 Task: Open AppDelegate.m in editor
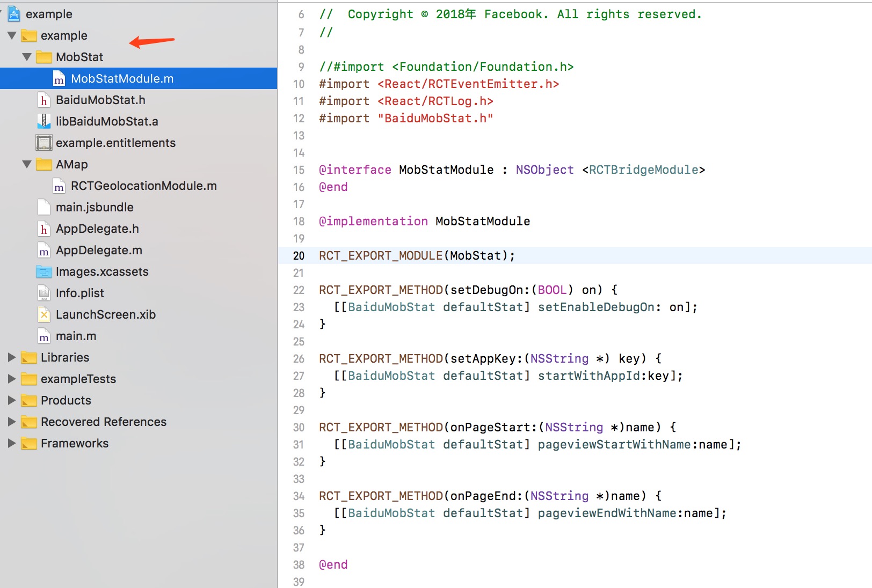click(x=99, y=250)
